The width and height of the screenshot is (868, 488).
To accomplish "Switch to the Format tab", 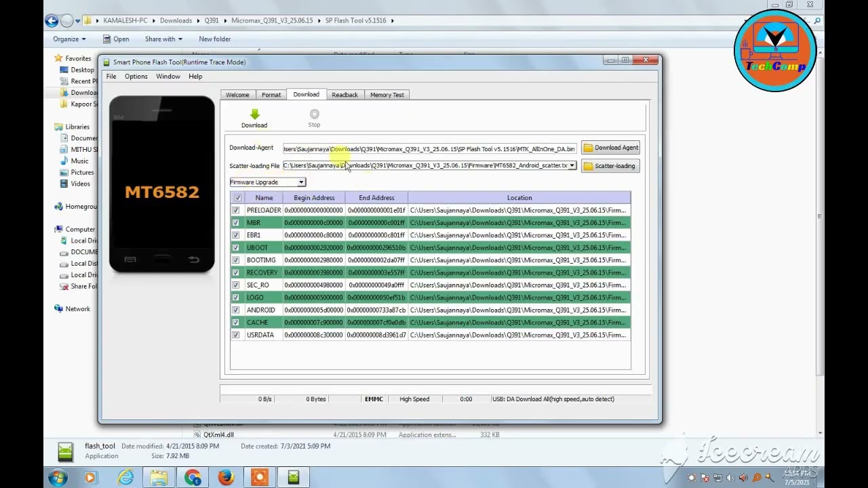I will click(271, 95).
